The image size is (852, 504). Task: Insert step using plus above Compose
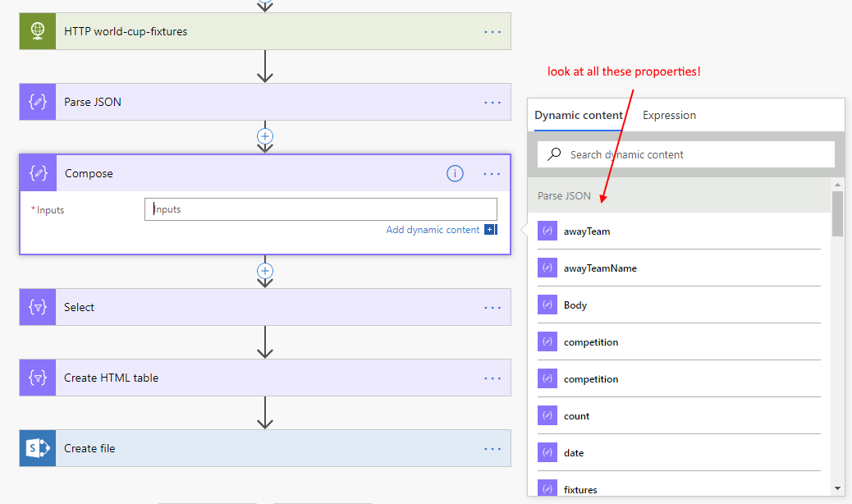(x=264, y=135)
